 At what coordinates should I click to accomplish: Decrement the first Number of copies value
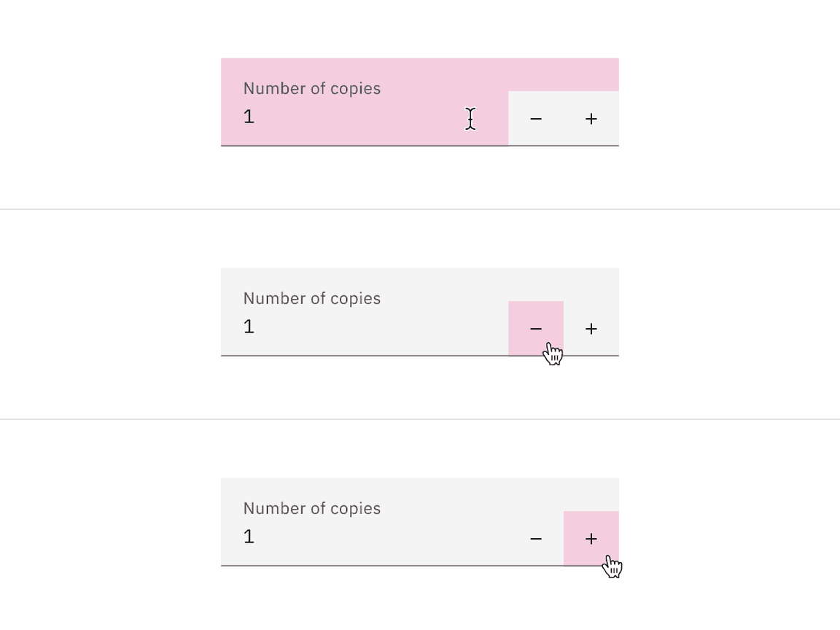tap(537, 118)
